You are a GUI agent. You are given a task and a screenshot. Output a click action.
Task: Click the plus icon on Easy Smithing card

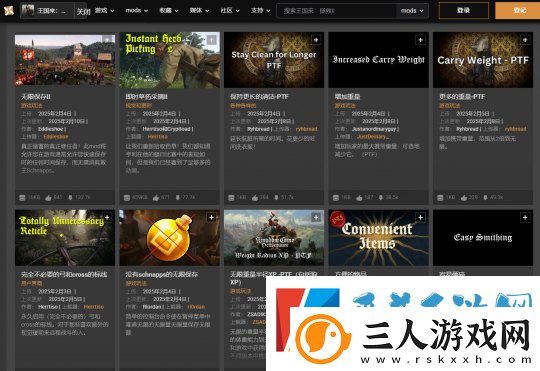tap(525, 217)
